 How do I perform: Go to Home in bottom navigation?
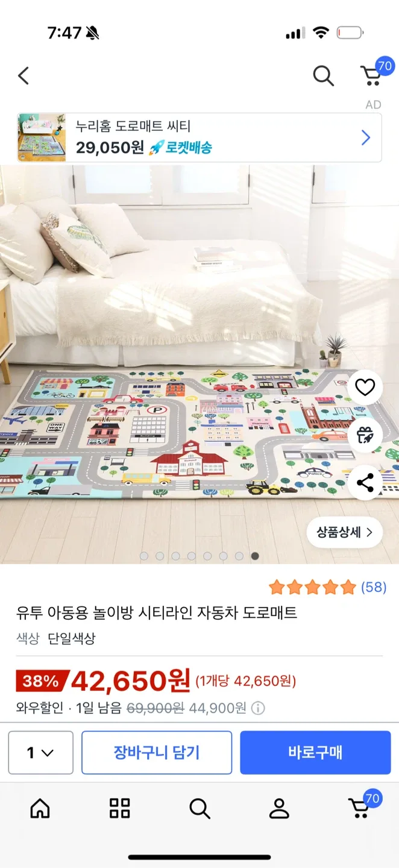pyautogui.click(x=40, y=808)
